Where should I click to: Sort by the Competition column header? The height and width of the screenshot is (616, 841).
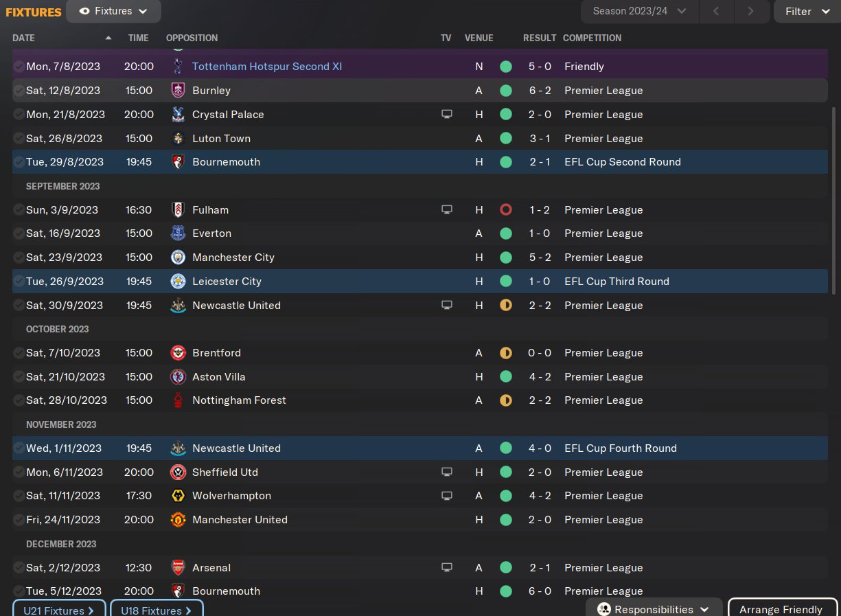(592, 38)
